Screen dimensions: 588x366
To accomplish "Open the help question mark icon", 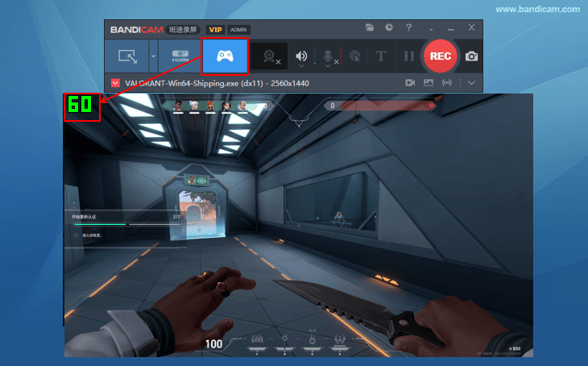I will [409, 27].
